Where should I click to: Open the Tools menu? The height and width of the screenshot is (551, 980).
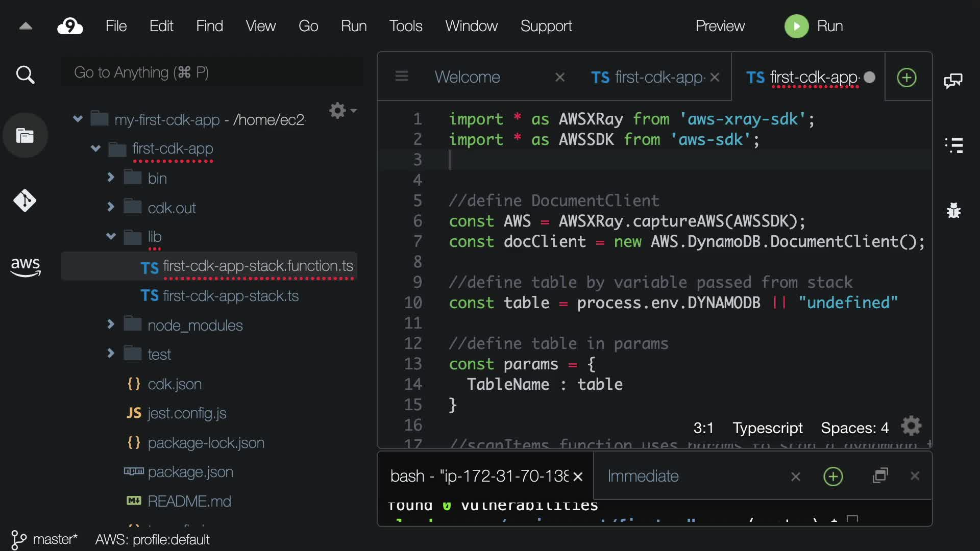(x=405, y=26)
